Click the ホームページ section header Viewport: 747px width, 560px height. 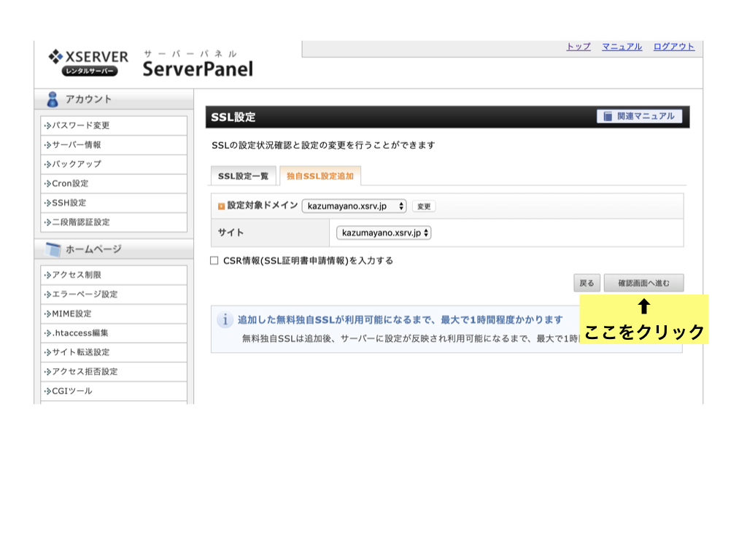pyautogui.click(x=114, y=249)
